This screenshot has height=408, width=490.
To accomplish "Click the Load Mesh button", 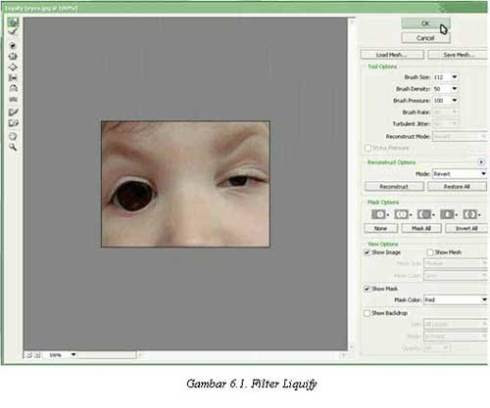I will coord(392,55).
